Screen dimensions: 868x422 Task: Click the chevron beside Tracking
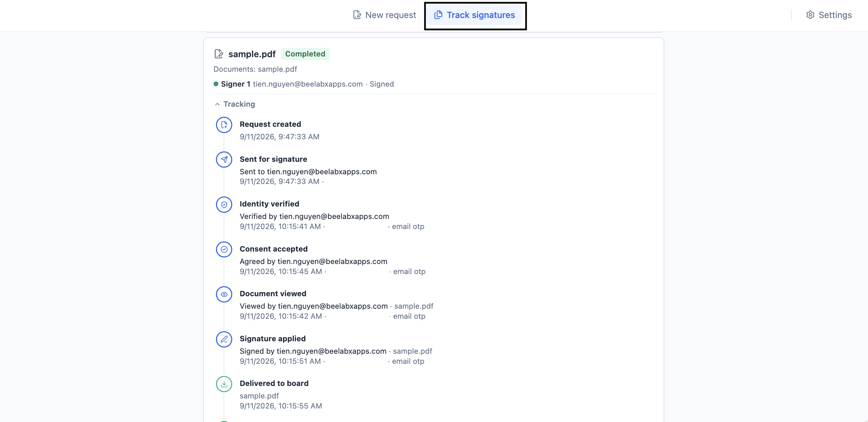pos(217,104)
